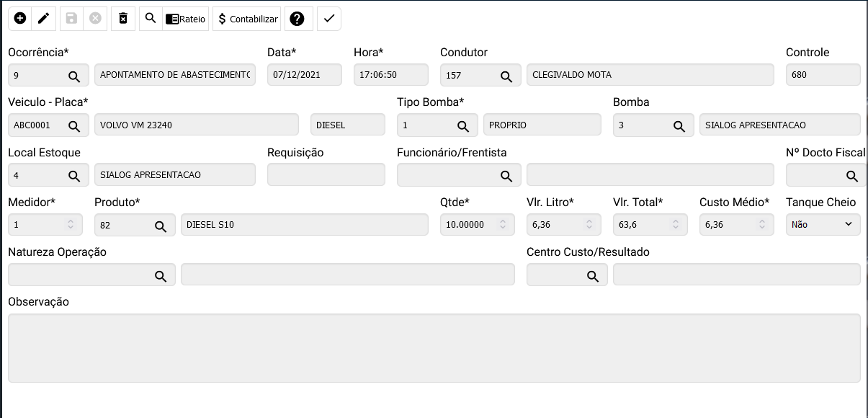
Task: Click the pencil edit icon in toolbar
Action: (44, 19)
